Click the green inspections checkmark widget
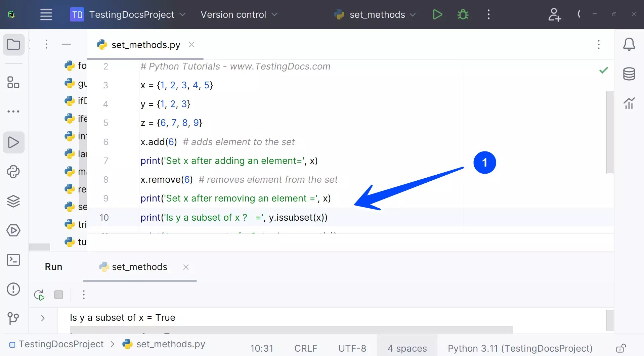The width and height of the screenshot is (644, 356). [603, 70]
